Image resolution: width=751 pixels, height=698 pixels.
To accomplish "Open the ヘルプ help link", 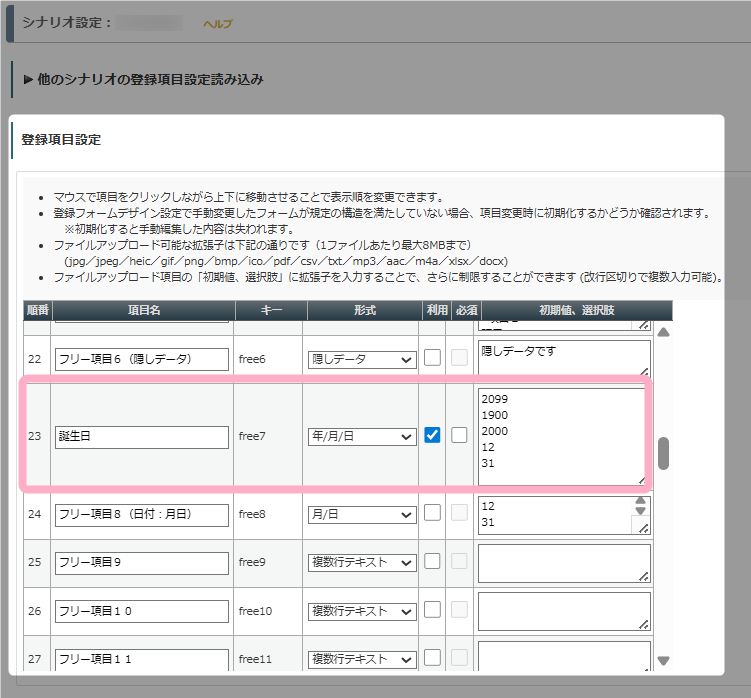I will pyautogui.click(x=217, y=23).
